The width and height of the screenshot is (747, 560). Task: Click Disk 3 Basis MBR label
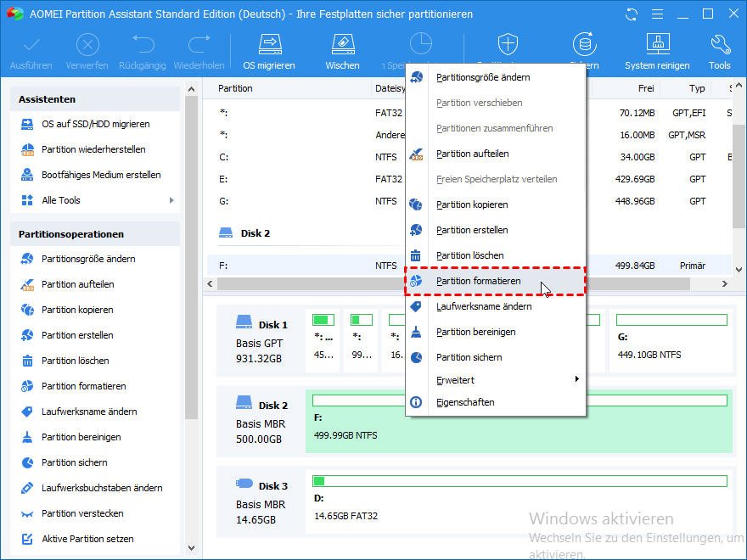click(261, 503)
